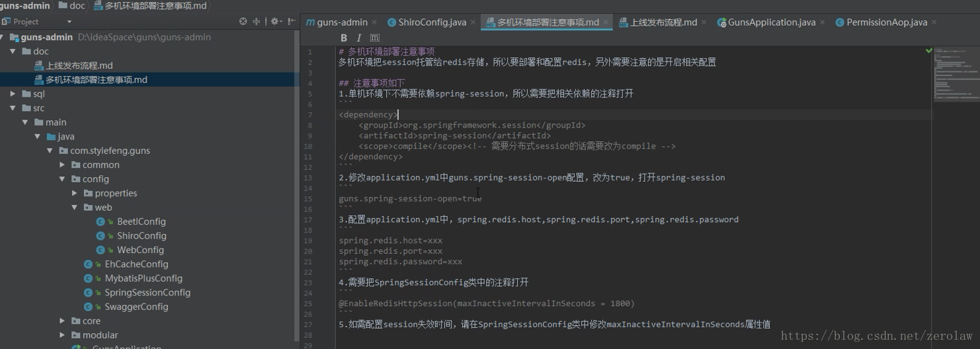Click the green inspection checkmark indicator
The height and width of the screenshot is (349, 980).
coord(928,50)
